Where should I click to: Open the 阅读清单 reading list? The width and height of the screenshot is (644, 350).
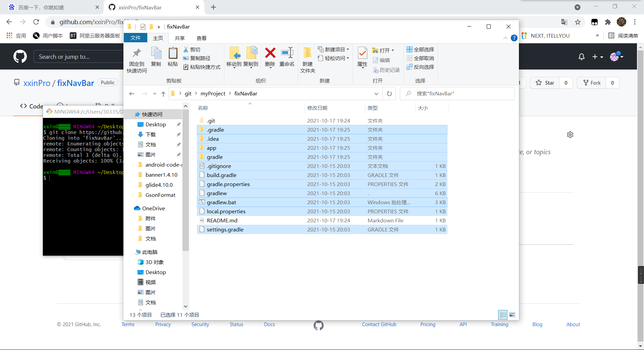coord(623,36)
